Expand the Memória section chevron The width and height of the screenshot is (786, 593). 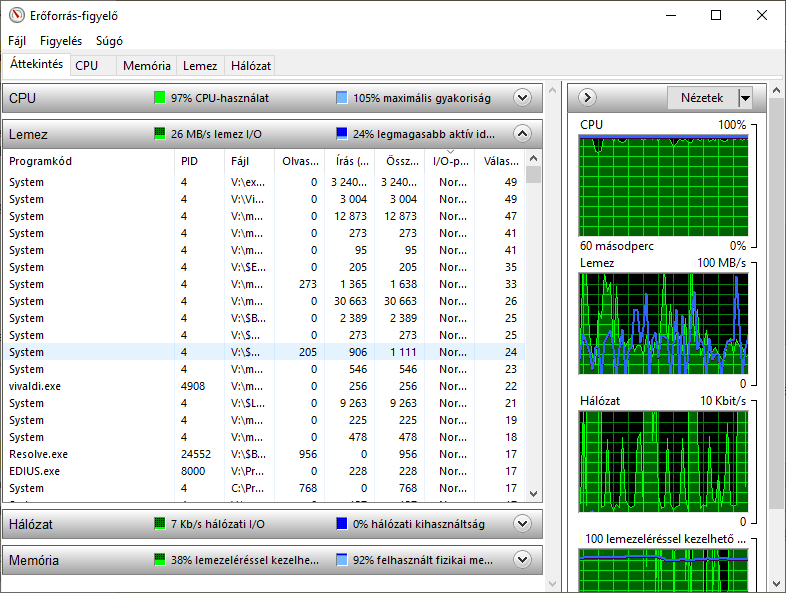[522, 559]
